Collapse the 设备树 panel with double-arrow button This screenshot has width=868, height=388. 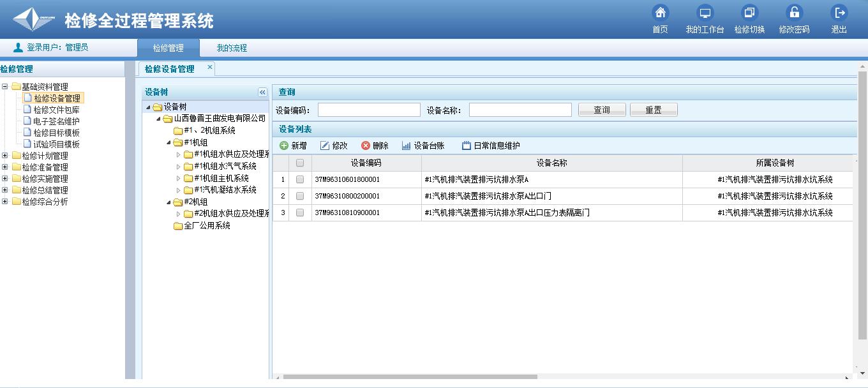pos(262,93)
